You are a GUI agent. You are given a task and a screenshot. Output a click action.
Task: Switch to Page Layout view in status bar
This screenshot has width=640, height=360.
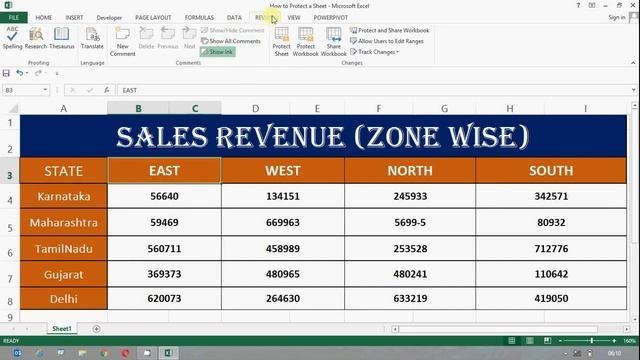point(529,340)
